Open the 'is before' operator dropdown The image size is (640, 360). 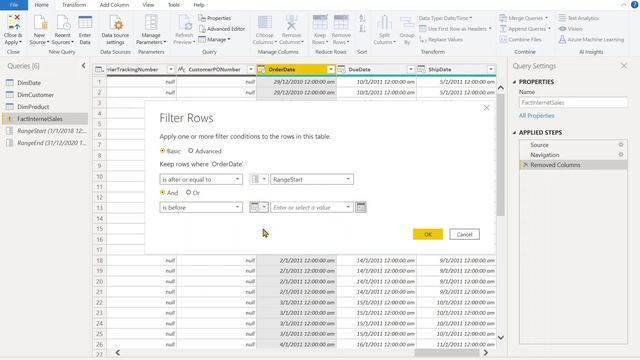click(201, 207)
